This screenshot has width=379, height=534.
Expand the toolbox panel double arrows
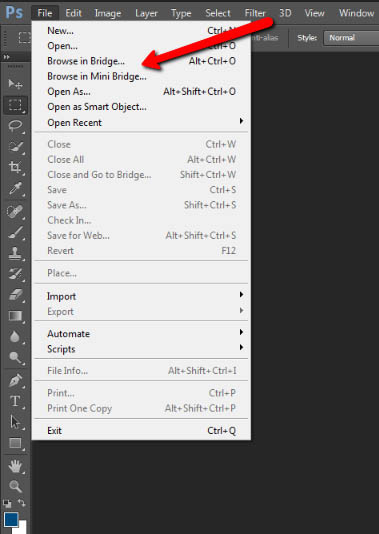click(6, 57)
